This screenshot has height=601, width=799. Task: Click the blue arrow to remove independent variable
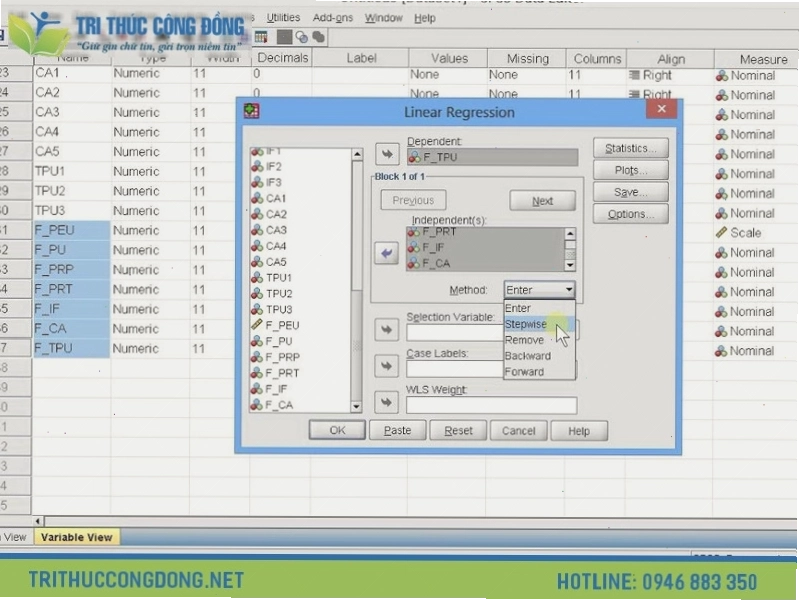pos(386,253)
